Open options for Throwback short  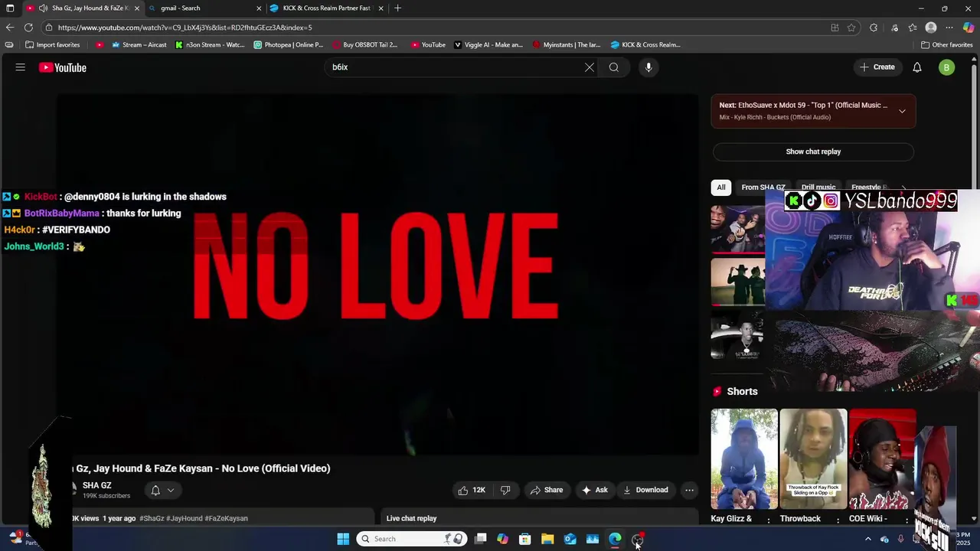pos(838,520)
